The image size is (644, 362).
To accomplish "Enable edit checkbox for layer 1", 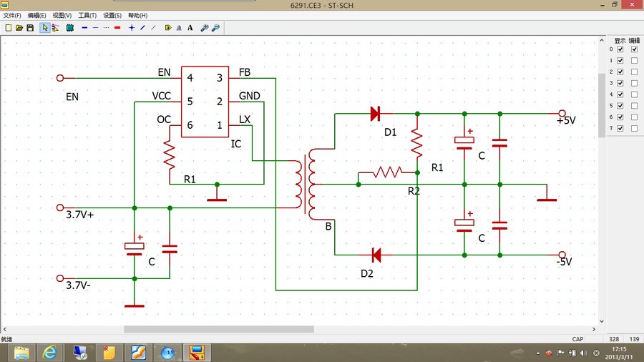I will coord(634,61).
